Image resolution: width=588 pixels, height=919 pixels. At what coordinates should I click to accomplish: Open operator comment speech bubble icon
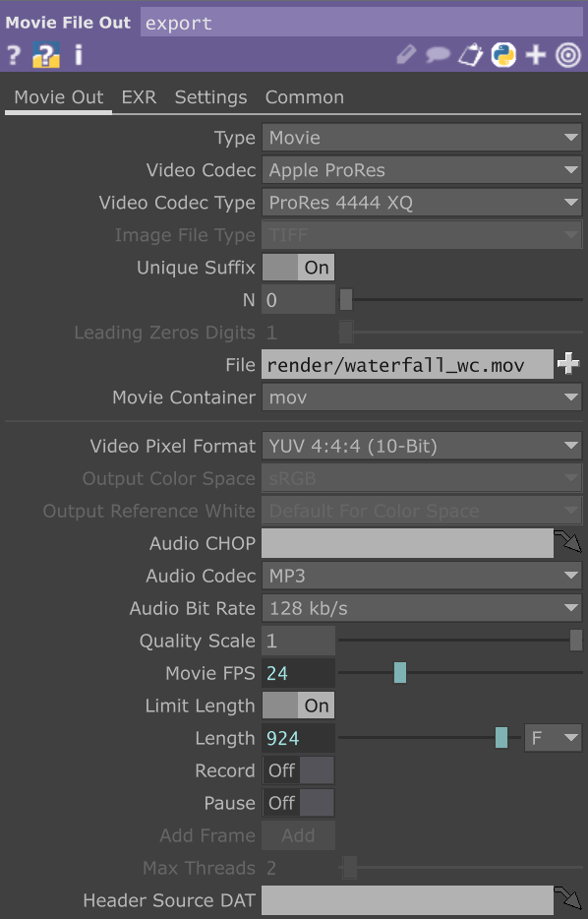point(438,56)
